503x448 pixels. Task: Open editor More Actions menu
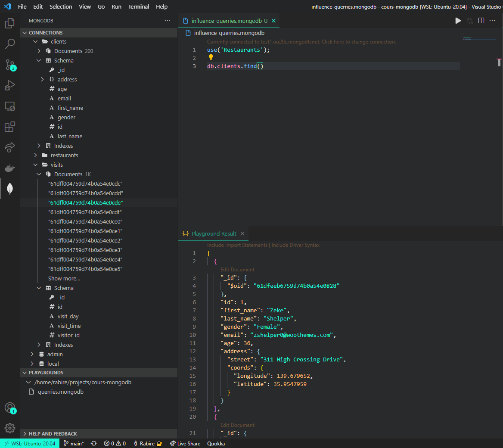[x=492, y=21]
